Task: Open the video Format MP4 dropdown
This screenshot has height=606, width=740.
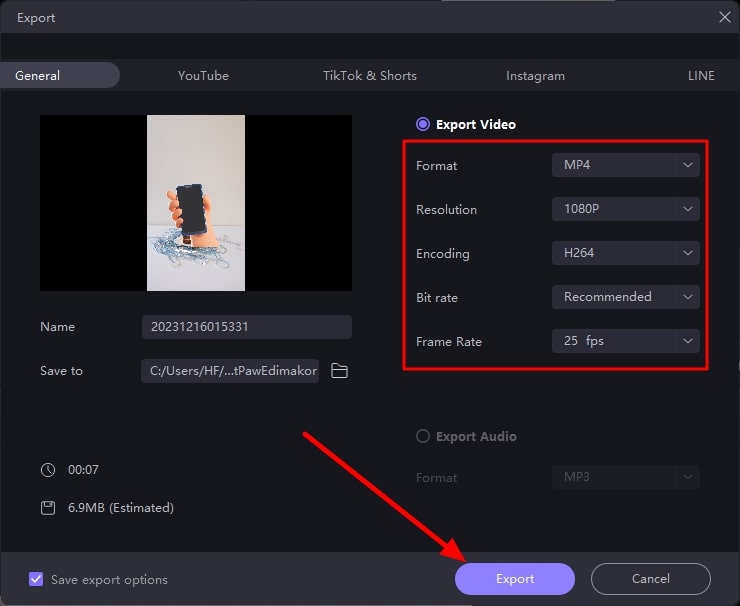Action: pyautogui.click(x=625, y=165)
